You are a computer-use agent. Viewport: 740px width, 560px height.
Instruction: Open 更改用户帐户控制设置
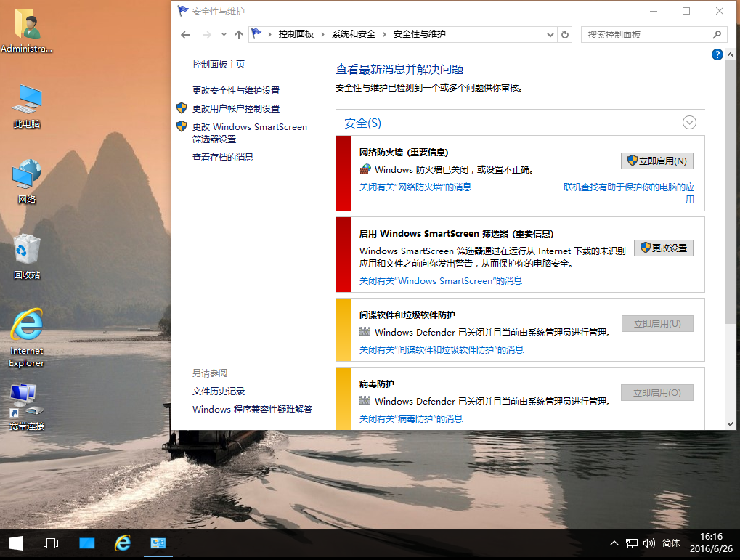[236, 109]
